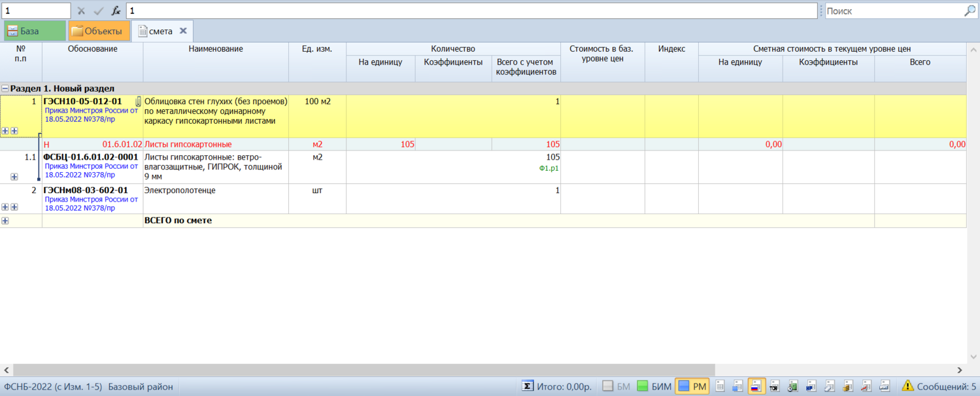Click the magnifier icon in the Поиск field

coord(970,11)
